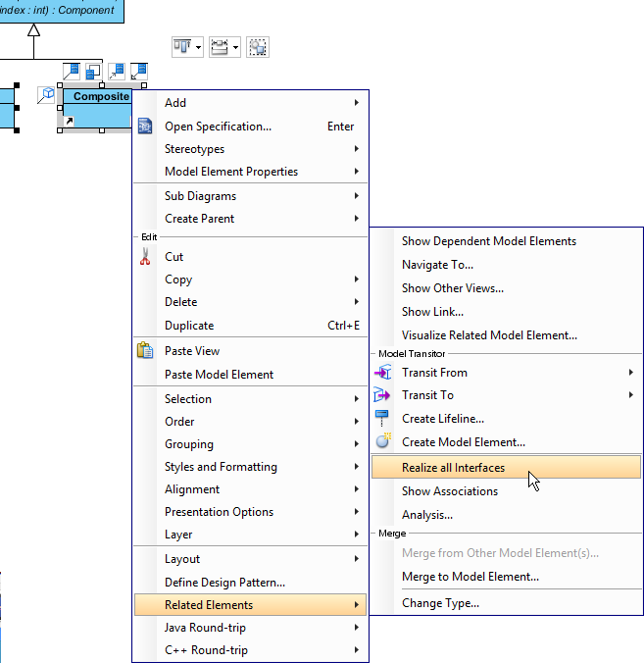Click the distribute spacing toolbar icon
The image size is (644, 663).
[220, 47]
